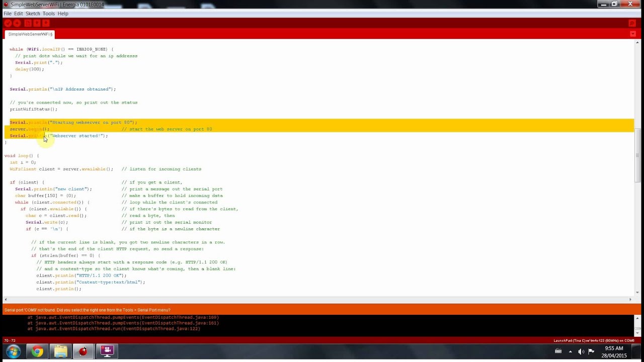Open the Edit menu

click(19, 14)
